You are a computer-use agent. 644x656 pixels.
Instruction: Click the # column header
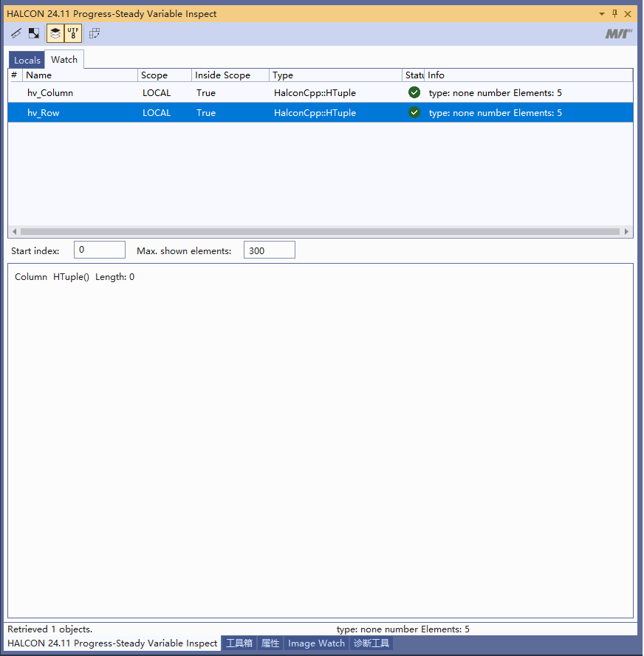15,75
